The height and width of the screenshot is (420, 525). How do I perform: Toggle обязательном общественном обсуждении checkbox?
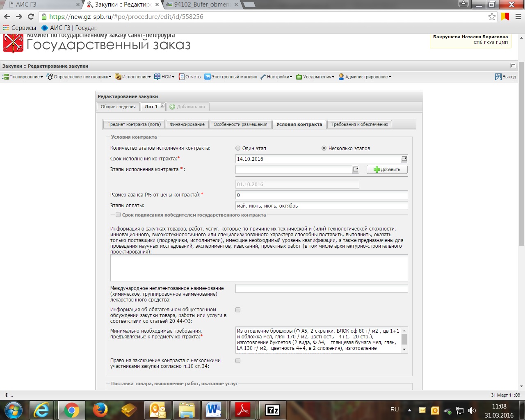click(x=238, y=310)
